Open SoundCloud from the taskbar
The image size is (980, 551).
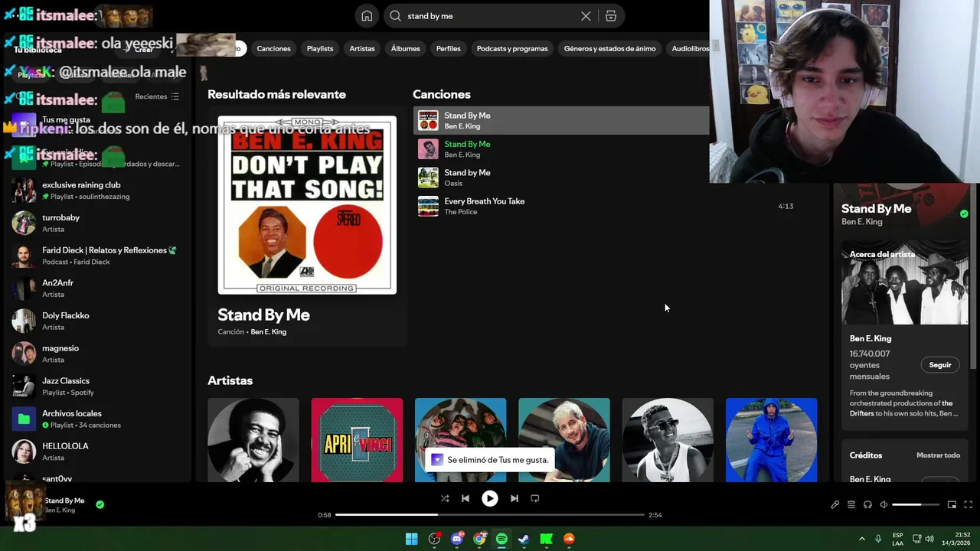click(569, 539)
